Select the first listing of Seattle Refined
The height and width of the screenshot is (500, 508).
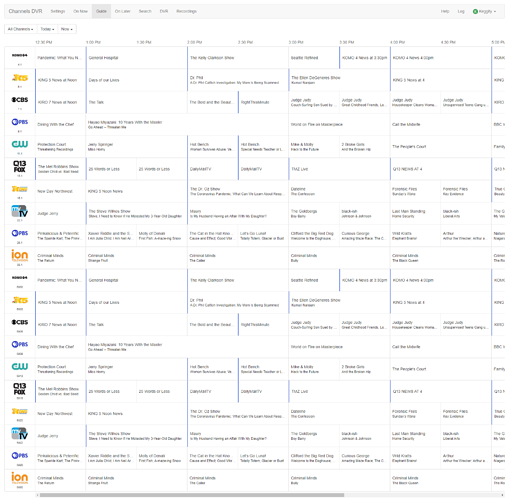[x=314, y=58]
